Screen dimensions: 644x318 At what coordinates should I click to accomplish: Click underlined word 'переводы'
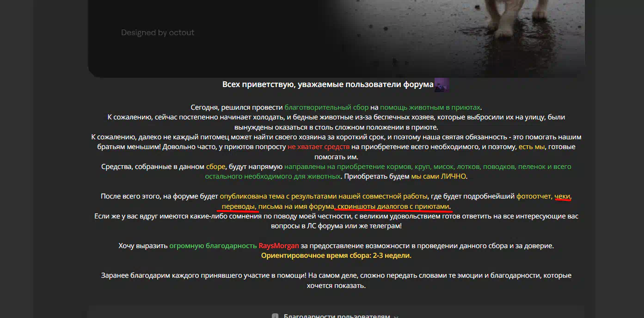[238, 206]
